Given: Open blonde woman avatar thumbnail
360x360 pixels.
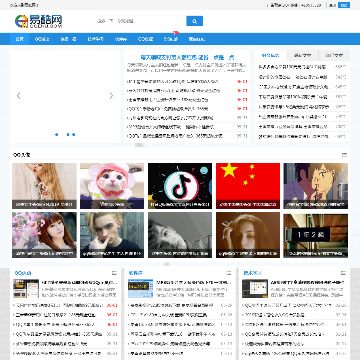Looking at the screenshot, I should click(44, 186).
